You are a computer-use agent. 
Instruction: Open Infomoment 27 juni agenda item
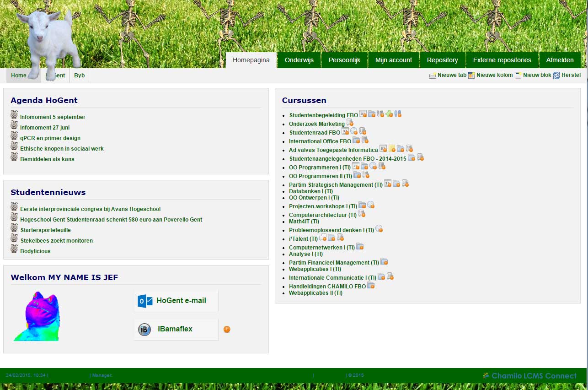[x=45, y=128]
